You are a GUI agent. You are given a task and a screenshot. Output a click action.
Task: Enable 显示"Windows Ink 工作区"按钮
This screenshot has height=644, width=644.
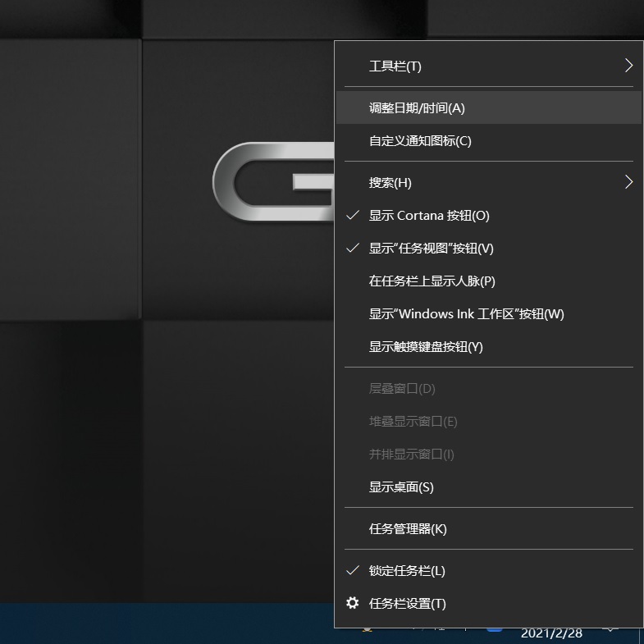click(x=466, y=314)
